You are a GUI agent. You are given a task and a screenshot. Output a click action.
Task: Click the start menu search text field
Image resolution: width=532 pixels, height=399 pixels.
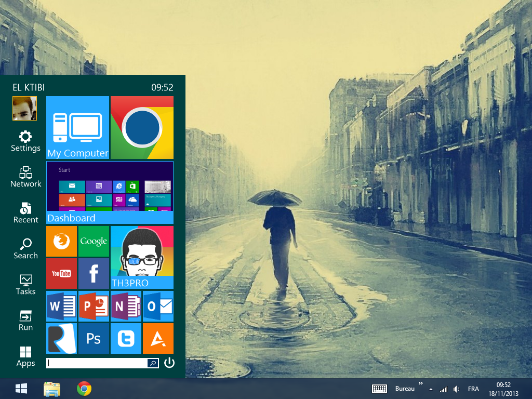click(97, 363)
